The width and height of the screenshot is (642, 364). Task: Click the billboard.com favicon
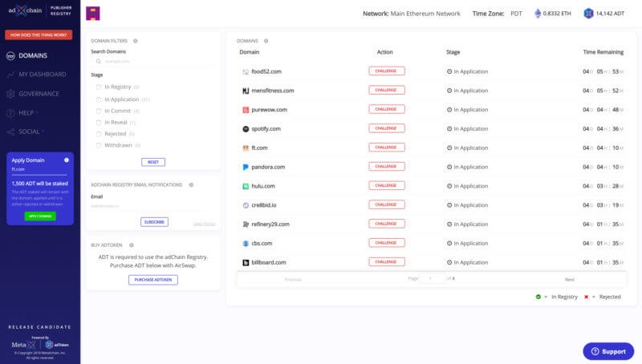(x=246, y=262)
